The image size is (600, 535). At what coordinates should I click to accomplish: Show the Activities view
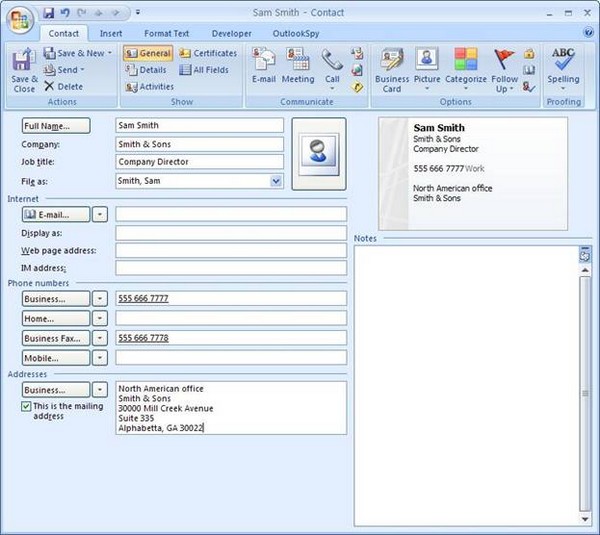[x=150, y=87]
